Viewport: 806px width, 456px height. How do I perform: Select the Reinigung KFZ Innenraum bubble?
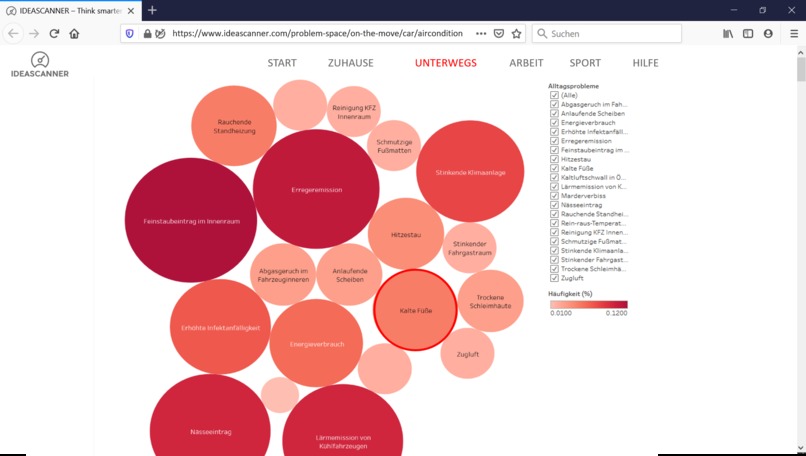tap(354, 112)
